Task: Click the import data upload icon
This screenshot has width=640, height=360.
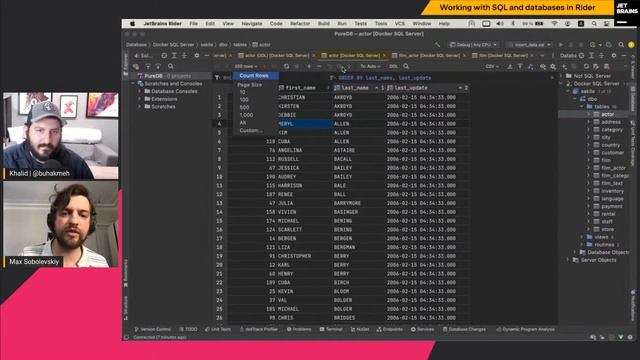Action: (520, 66)
